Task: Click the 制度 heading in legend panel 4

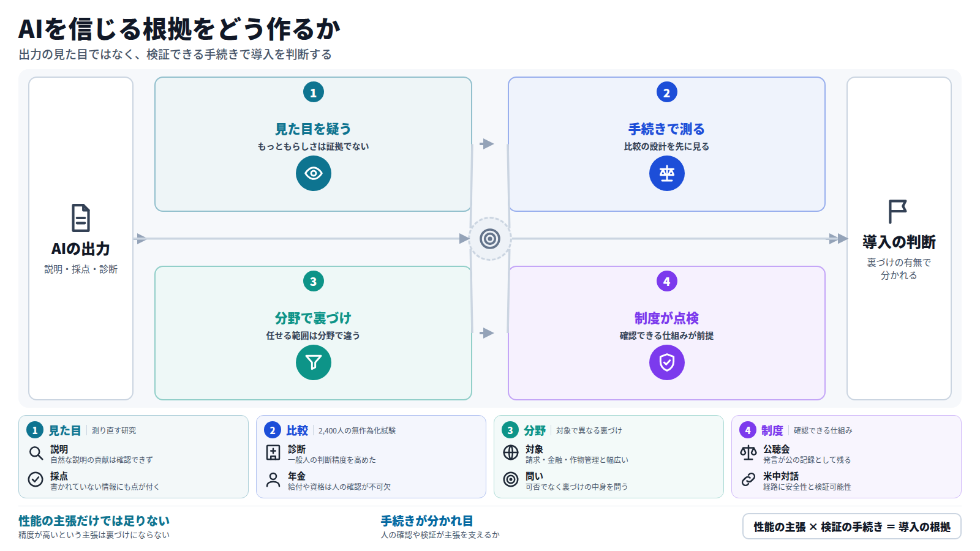Action: click(772, 430)
